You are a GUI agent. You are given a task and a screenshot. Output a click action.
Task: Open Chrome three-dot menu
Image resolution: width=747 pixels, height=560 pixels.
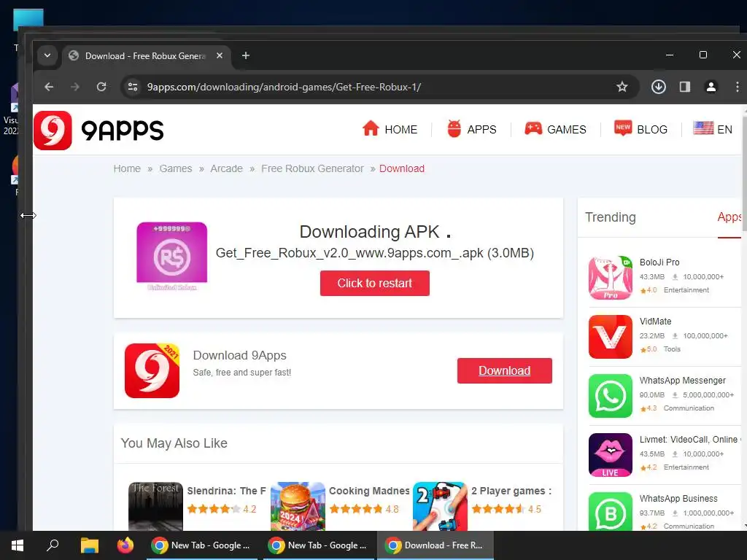pos(737,87)
